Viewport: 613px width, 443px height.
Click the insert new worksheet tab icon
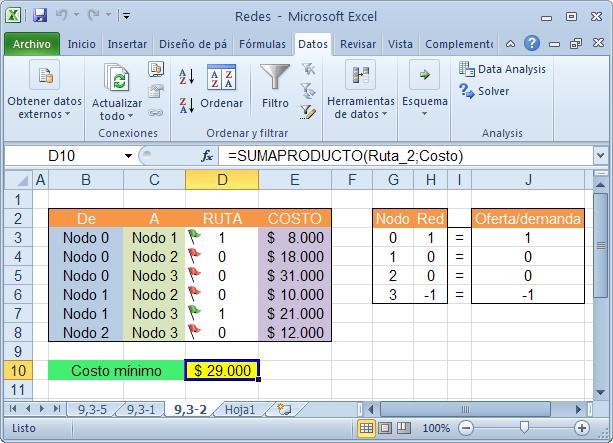point(285,409)
